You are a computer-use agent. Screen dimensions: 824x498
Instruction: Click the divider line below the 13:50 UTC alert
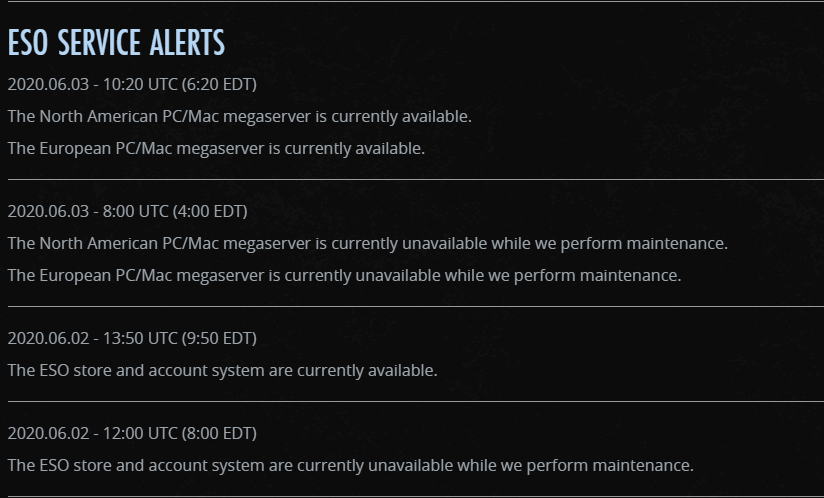[x=412, y=402]
